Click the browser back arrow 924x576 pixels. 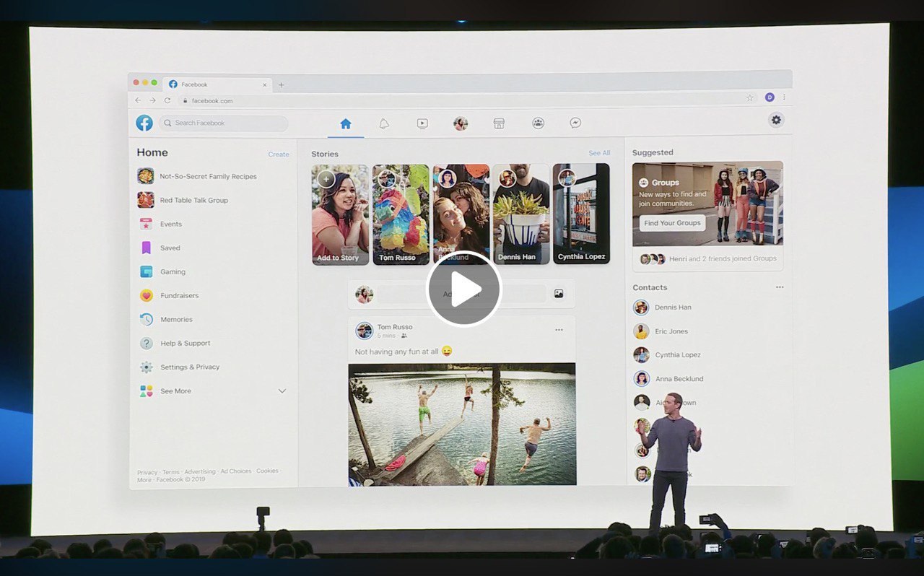(x=138, y=100)
